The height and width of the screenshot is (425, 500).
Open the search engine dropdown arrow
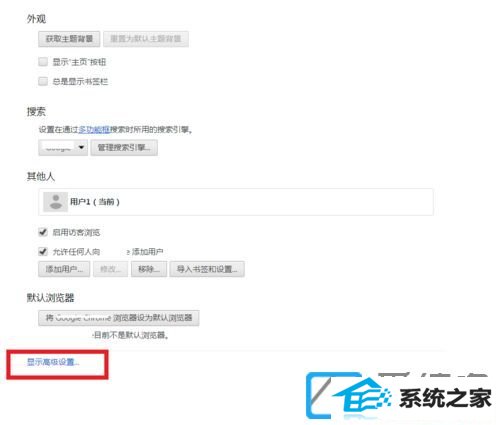(81, 147)
